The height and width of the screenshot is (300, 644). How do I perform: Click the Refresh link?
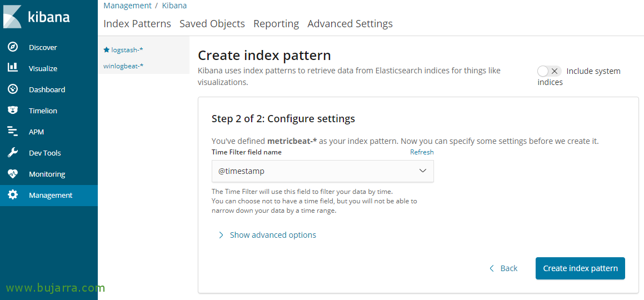point(422,152)
